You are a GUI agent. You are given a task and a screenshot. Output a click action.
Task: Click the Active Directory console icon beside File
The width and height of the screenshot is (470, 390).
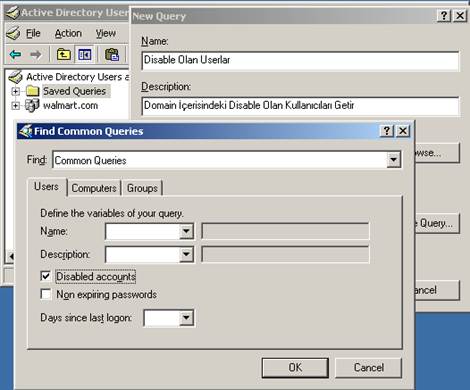coord(14,33)
